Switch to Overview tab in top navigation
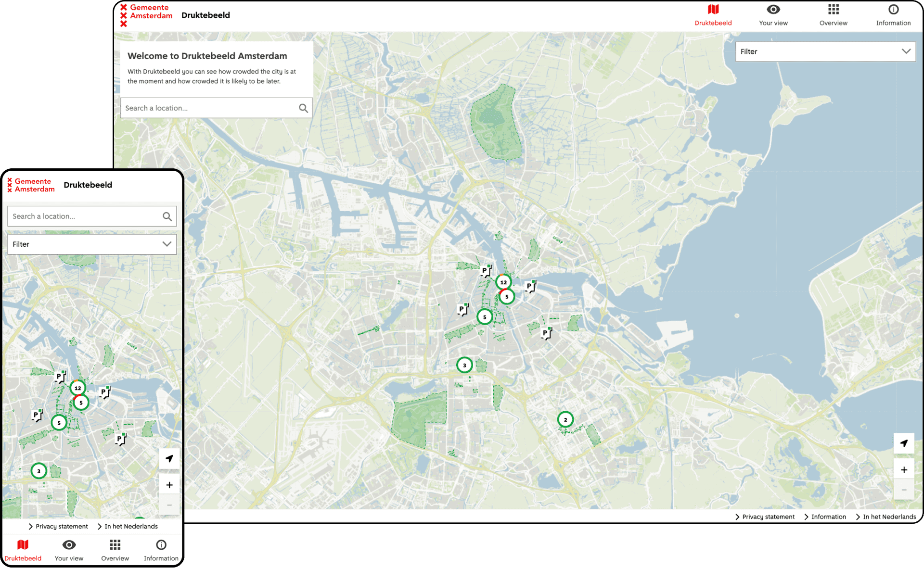The width and height of the screenshot is (924, 568). 833,15
